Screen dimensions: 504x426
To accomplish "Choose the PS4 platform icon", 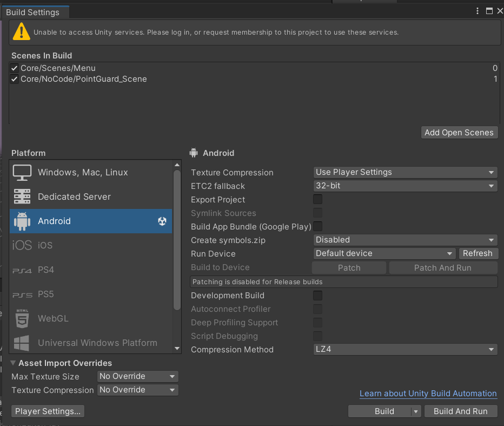I will 22,270.
